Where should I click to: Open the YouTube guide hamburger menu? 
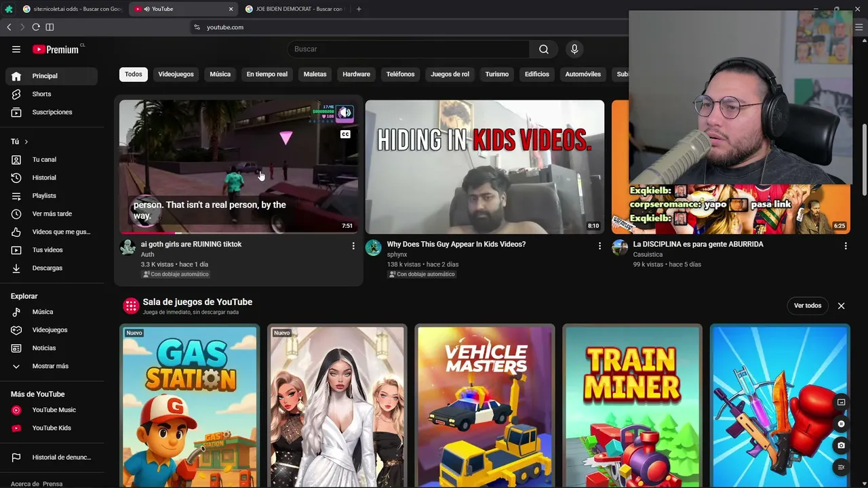(16, 49)
